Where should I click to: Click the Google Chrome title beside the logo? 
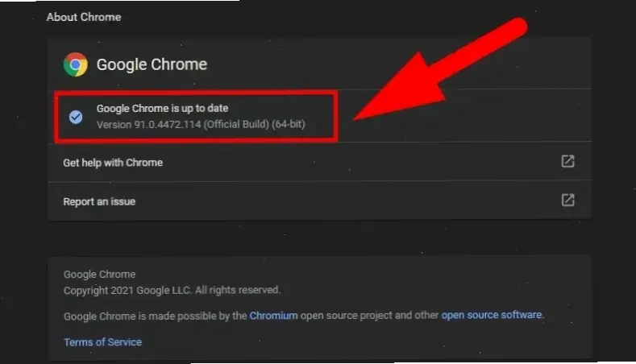point(152,64)
